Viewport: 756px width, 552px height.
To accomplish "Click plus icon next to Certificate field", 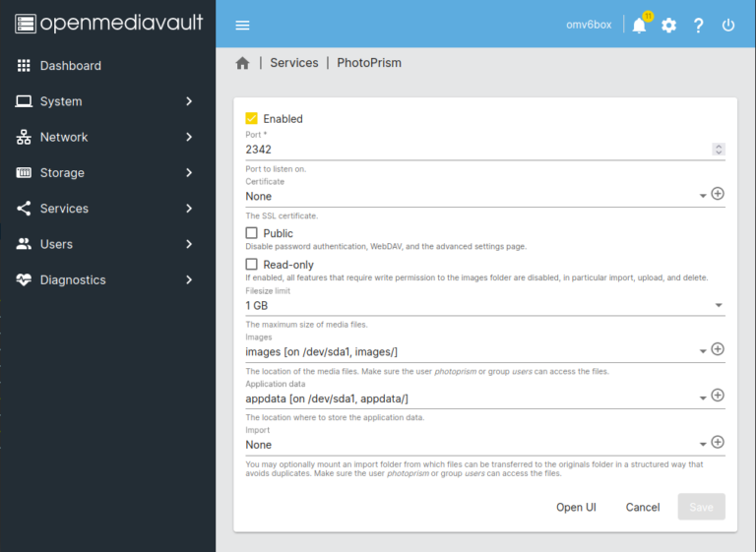I will (x=718, y=194).
